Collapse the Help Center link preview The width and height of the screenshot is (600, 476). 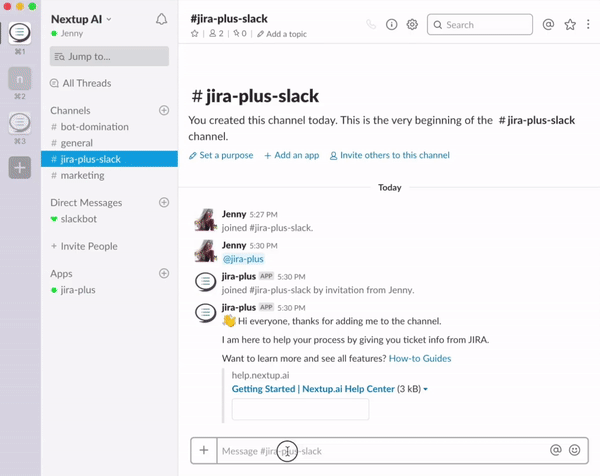coord(426,389)
